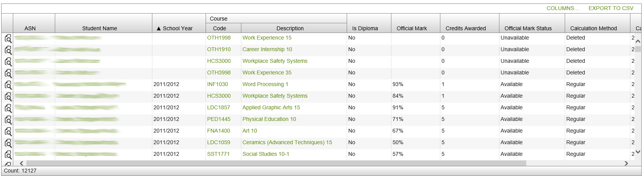Open details icon for Work Experience 15 row

click(x=8, y=38)
